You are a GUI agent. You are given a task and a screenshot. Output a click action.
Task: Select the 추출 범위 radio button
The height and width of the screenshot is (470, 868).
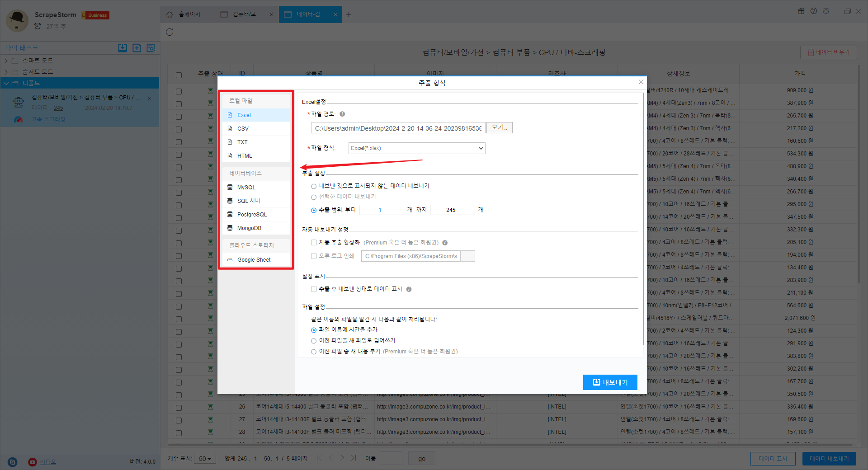click(x=314, y=210)
